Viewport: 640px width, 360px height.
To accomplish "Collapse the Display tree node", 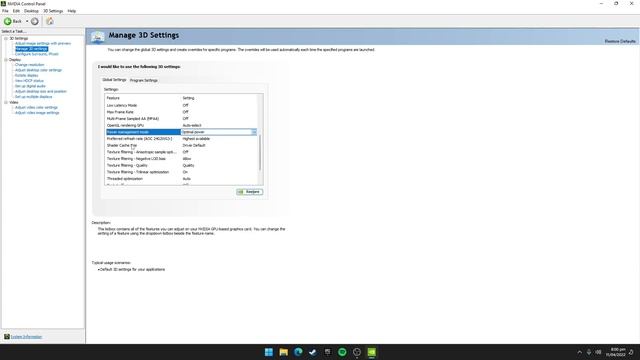I will click(6, 60).
